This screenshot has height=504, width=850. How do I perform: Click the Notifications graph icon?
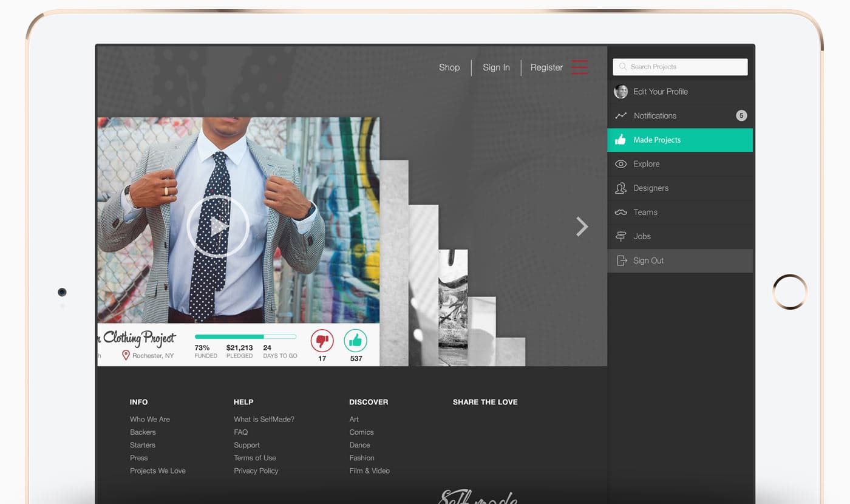[620, 115]
